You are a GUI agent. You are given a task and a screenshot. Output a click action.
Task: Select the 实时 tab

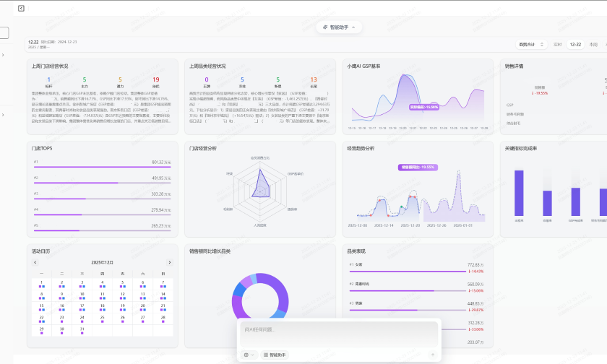557,44
